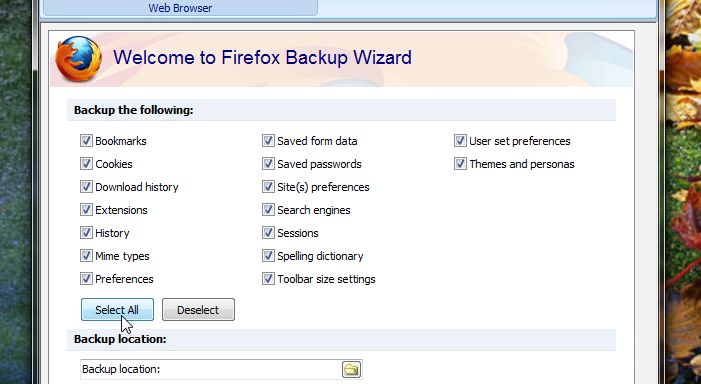Image resolution: width=701 pixels, height=384 pixels.
Task: Uncheck Spelling dictionary checkbox
Action: pos(268,256)
